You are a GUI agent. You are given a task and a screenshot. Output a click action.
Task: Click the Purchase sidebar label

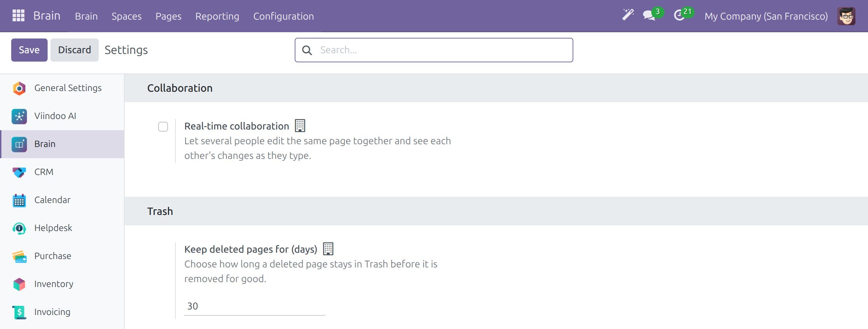click(x=53, y=256)
